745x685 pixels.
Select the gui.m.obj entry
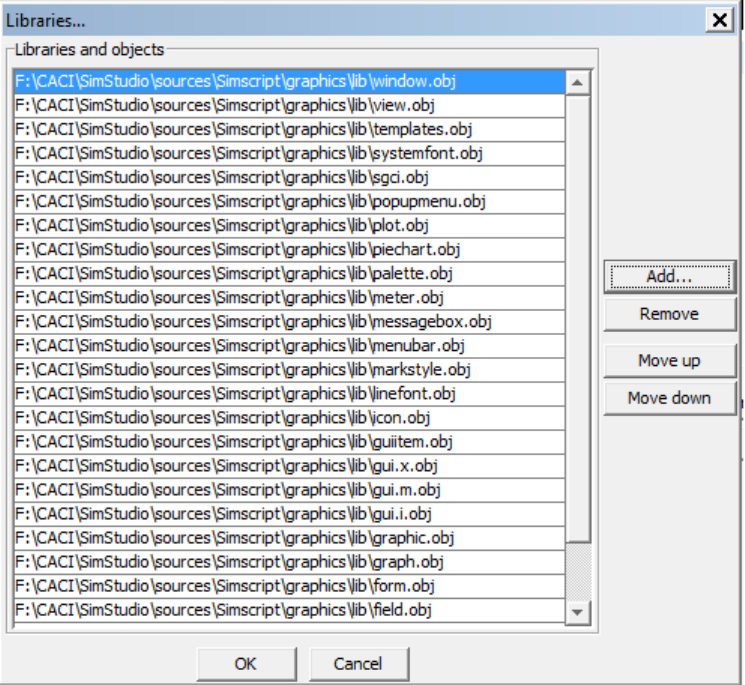[x=289, y=490]
